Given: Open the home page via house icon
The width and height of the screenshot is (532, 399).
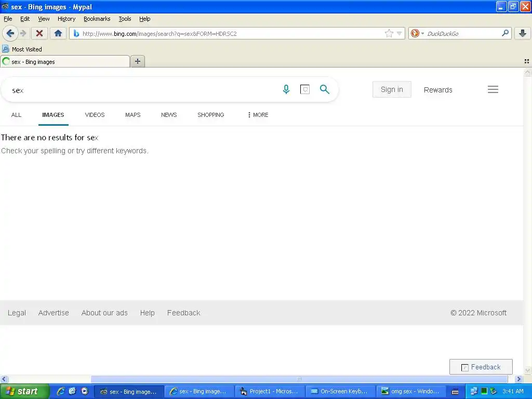Looking at the screenshot, I should click(x=58, y=33).
